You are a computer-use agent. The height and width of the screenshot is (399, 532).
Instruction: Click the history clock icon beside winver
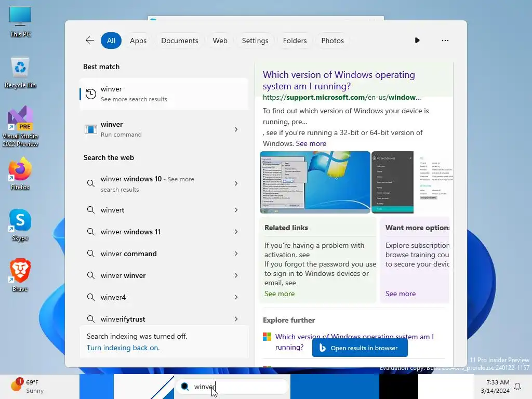click(91, 94)
